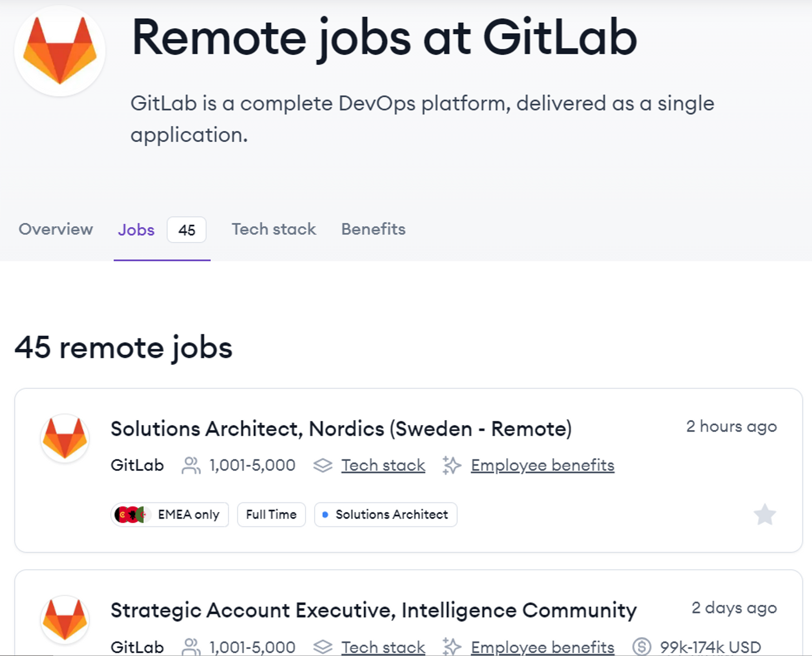Open the Benefits tab
Screen dimensions: 812x656
pos(373,229)
